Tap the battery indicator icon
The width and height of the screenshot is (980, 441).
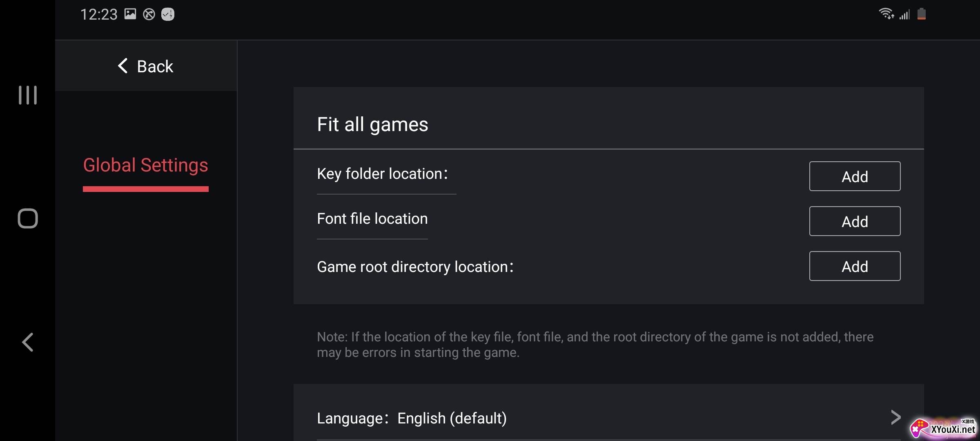[x=922, y=14]
